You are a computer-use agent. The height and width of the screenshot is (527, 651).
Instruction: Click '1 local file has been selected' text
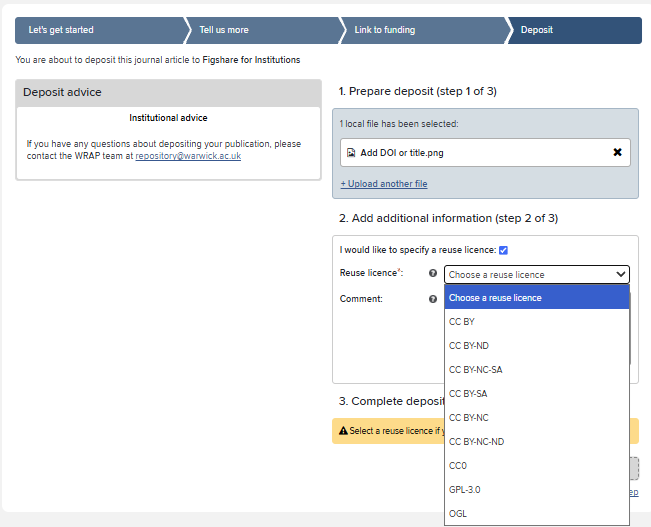pos(399,124)
